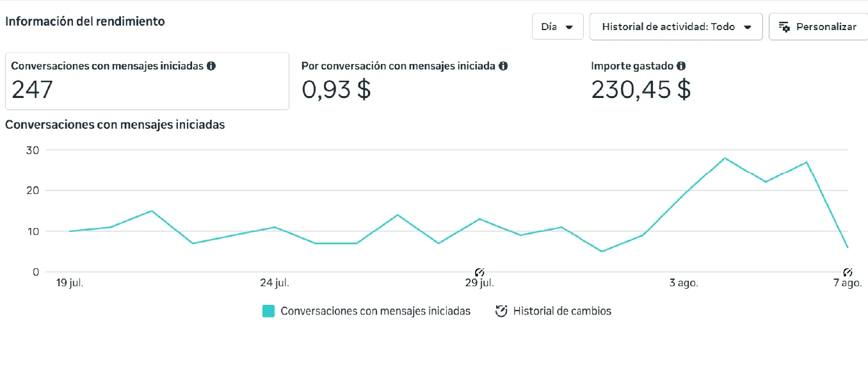Select the Conversaciones con mensajes iniciadas metric card
Viewport: 868px width, 365px height.
[147, 81]
